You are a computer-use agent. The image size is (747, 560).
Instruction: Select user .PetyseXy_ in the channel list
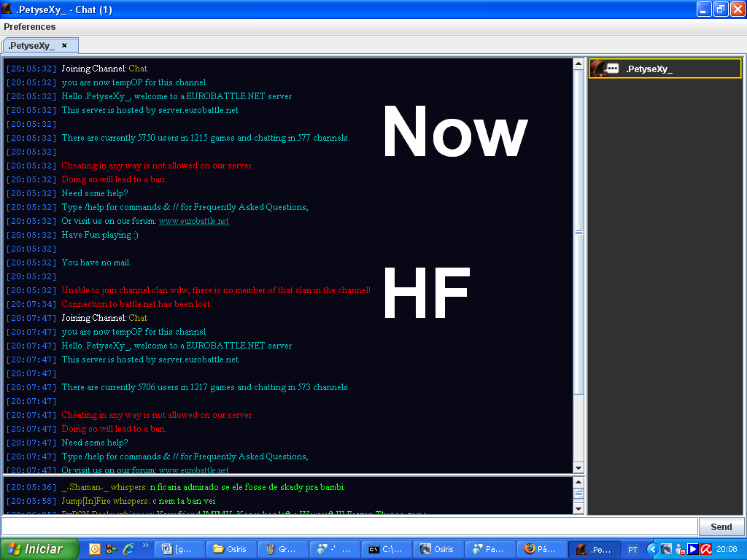tap(665, 69)
